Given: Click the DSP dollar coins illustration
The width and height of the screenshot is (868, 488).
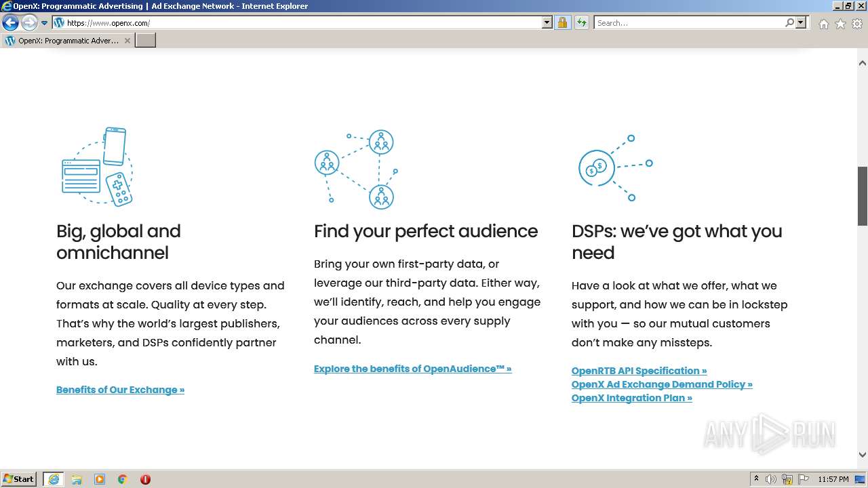Looking at the screenshot, I should point(615,168).
